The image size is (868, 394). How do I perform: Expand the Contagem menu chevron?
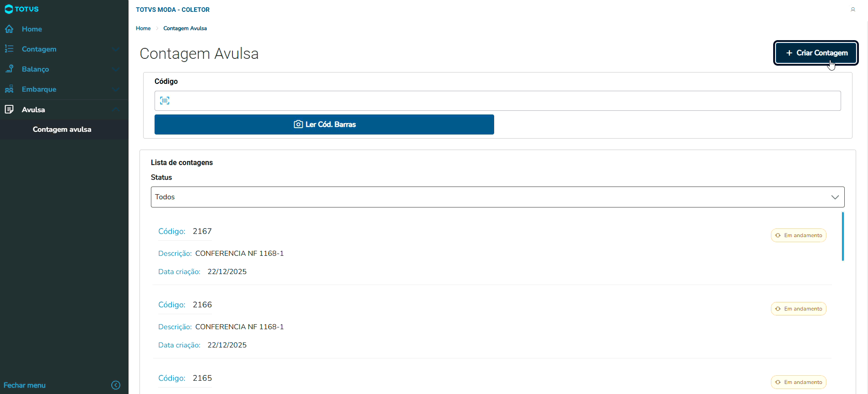click(x=116, y=49)
